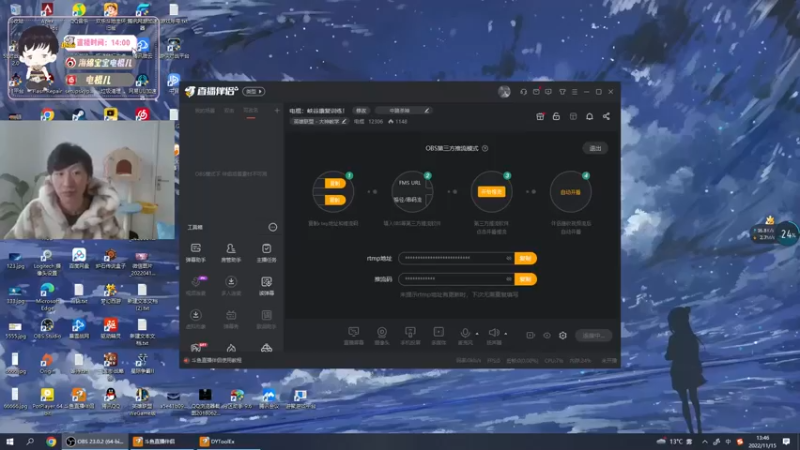Open the 多人连麦 tool icon
The image size is (800, 450).
[231, 286]
